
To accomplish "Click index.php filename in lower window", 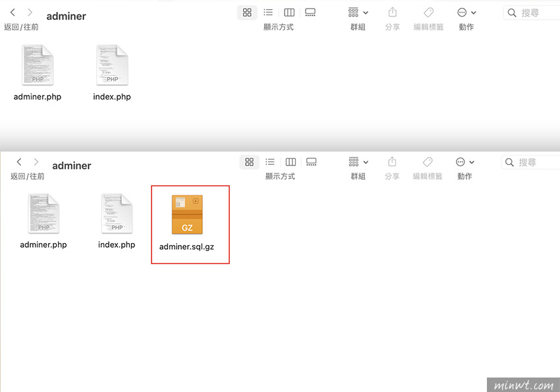I will tap(117, 245).
